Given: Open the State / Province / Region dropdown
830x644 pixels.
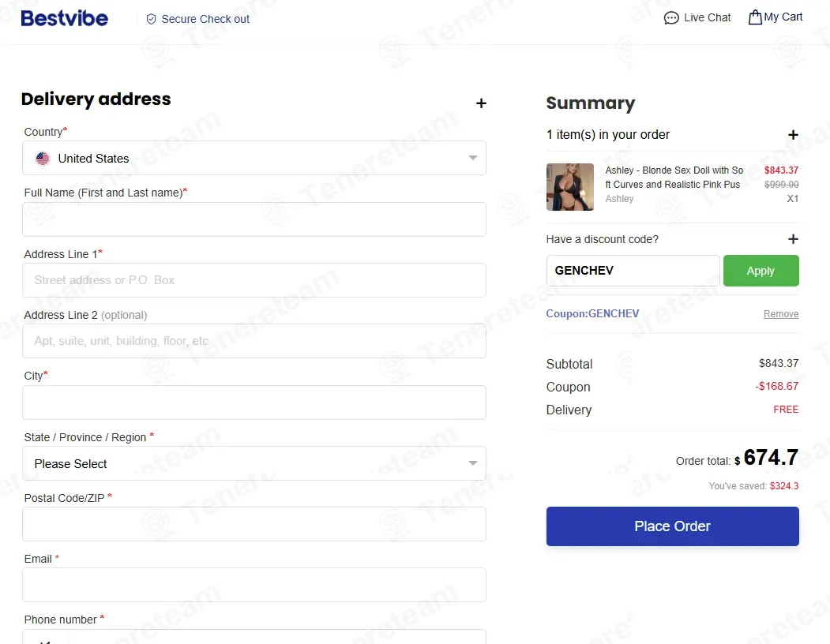Looking at the screenshot, I should pyautogui.click(x=254, y=463).
